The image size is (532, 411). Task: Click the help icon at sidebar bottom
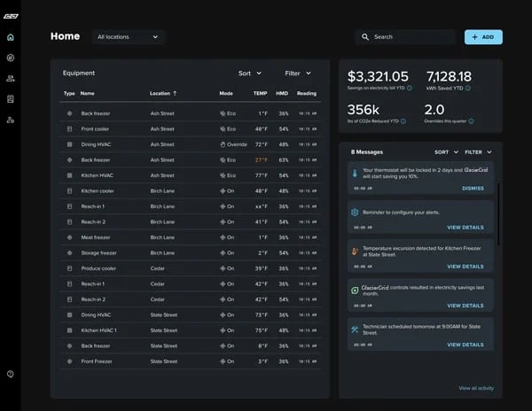tap(11, 374)
